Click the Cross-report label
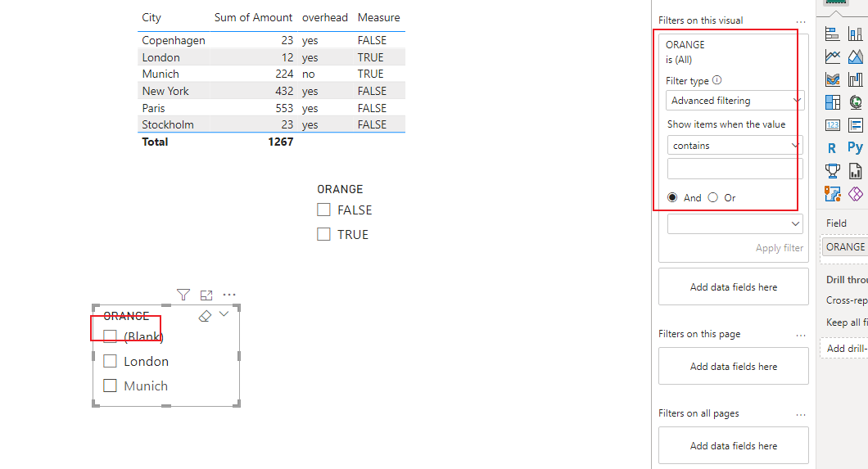 [847, 300]
